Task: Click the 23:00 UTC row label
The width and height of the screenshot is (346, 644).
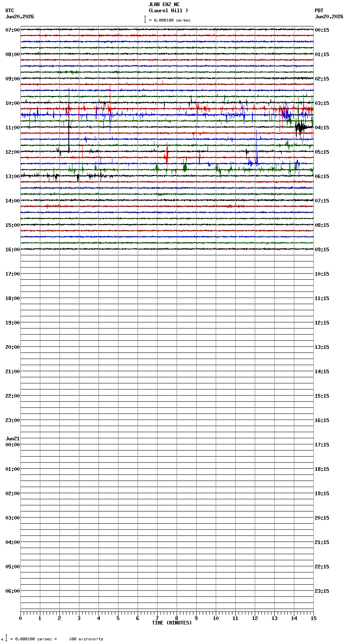Action: tap(13, 420)
